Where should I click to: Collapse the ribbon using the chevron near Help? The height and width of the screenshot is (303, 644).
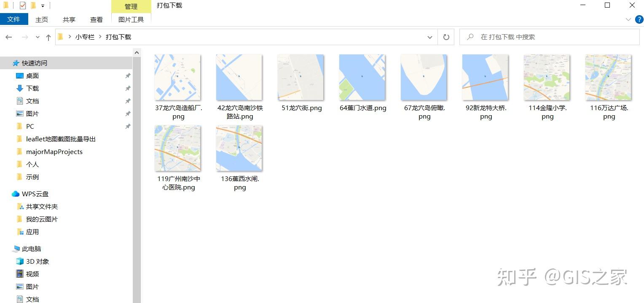click(628, 19)
